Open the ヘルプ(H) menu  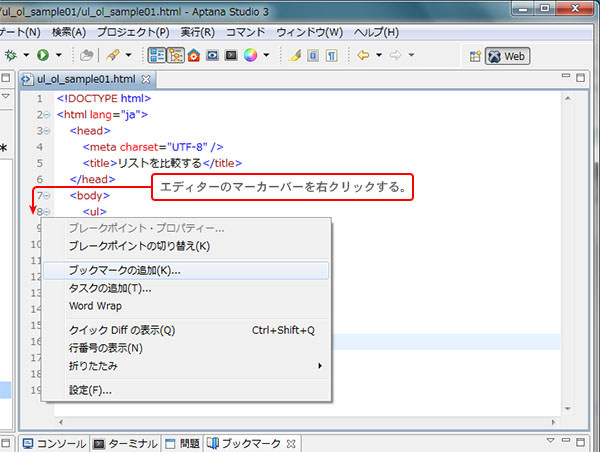(376, 32)
